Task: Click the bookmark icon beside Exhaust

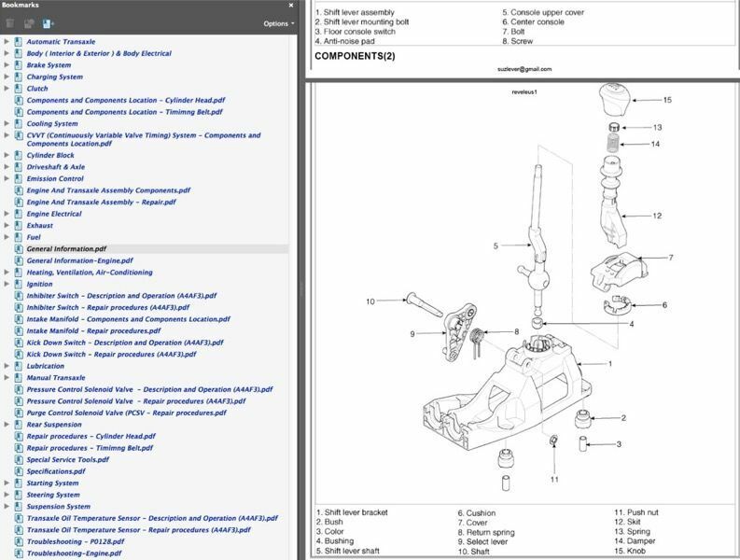Action: point(18,226)
